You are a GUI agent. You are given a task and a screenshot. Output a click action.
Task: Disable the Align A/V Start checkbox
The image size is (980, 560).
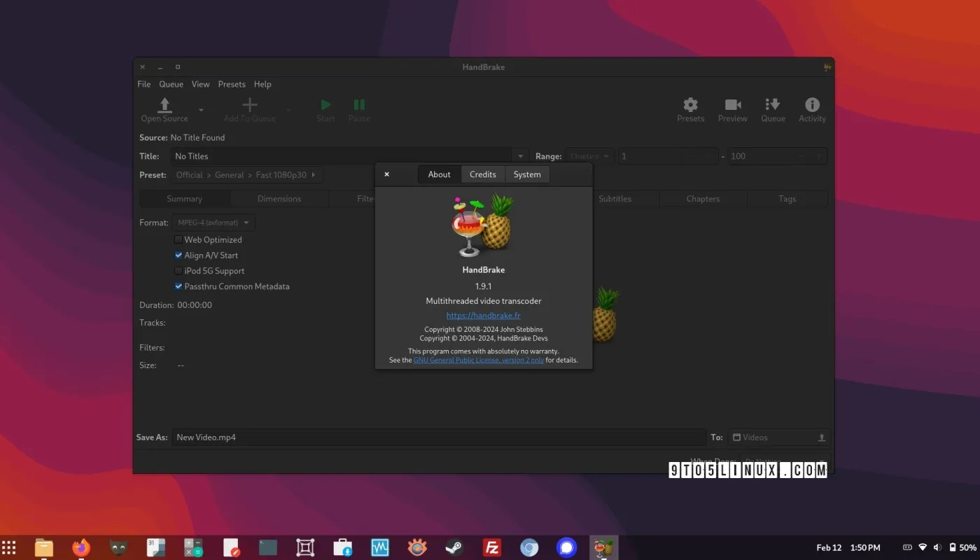click(x=178, y=255)
